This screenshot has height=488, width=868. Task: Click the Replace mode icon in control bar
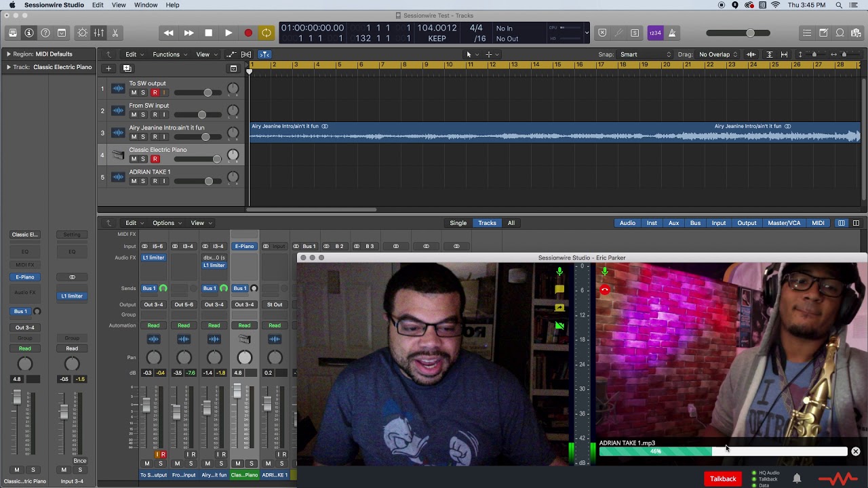[x=602, y=33]
